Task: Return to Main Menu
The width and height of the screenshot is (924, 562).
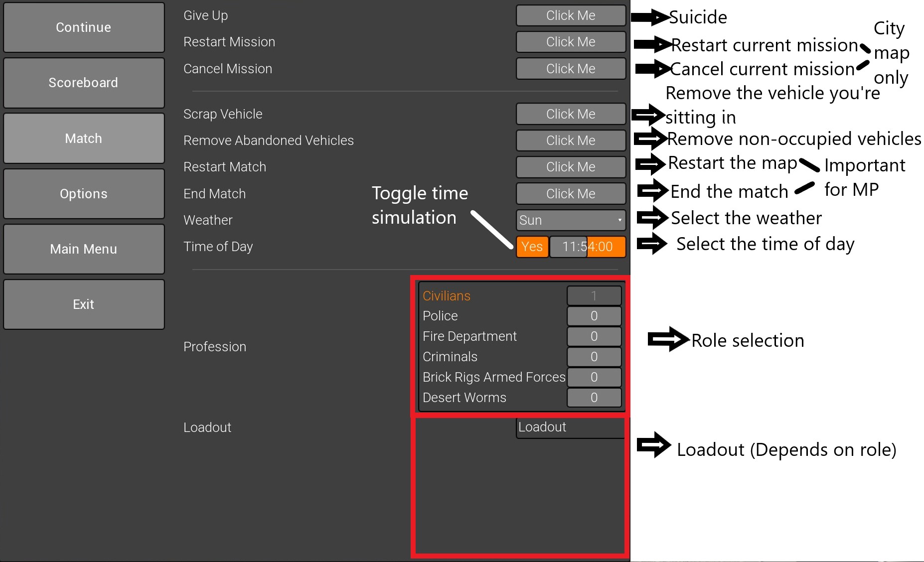Action: [x=84, y=249]
